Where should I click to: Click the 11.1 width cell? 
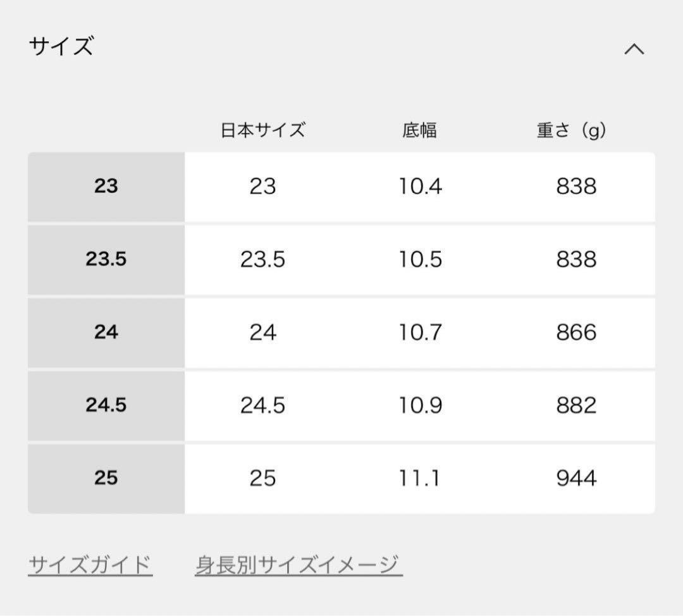pyautogui.click(x=420, y=477)
